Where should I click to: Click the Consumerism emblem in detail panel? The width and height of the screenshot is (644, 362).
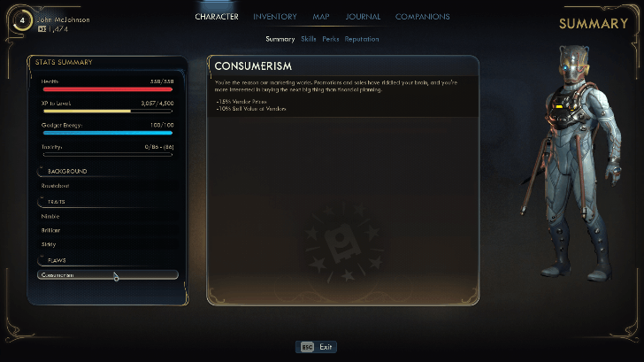click(x=343, y=243)
